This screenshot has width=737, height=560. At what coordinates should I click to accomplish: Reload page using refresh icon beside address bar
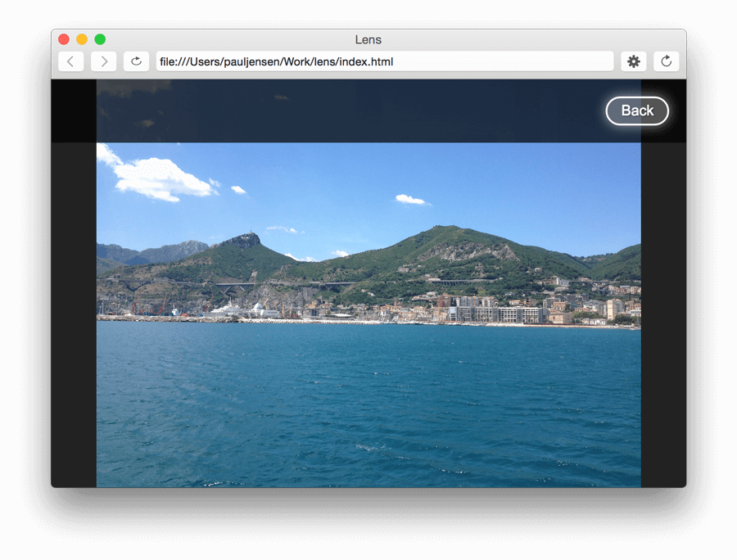[136, 61]
